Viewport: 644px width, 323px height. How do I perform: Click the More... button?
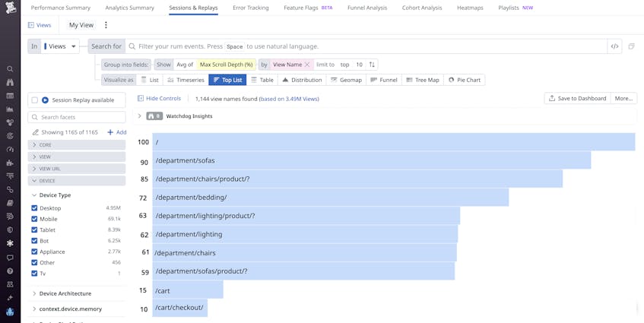pyautogui.click(x=623, y=99)
